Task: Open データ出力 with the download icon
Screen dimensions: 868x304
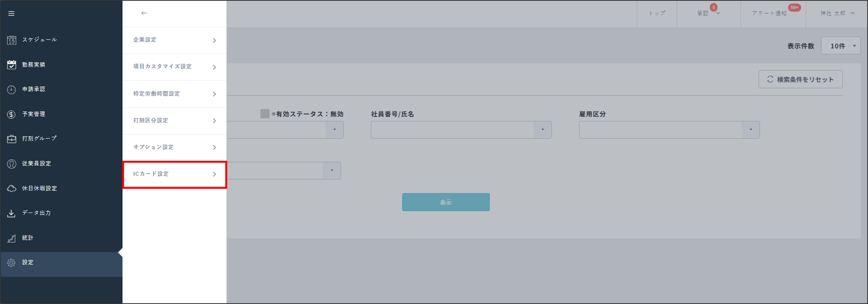Action: (x=11, y=213)
